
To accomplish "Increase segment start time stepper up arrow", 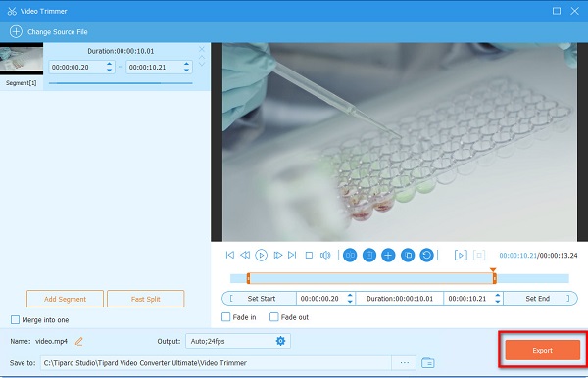I will (109, 64).
